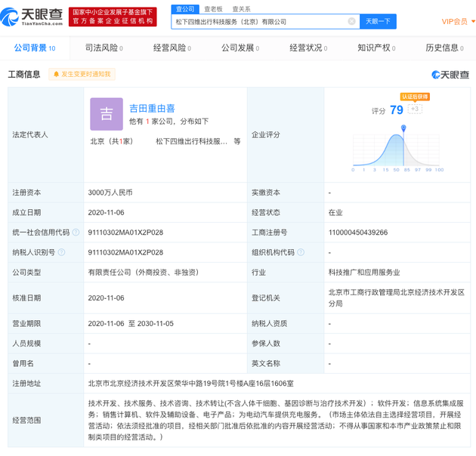Show help for 纳税人识别号
The image size is (476, 456).
(61, 252)
